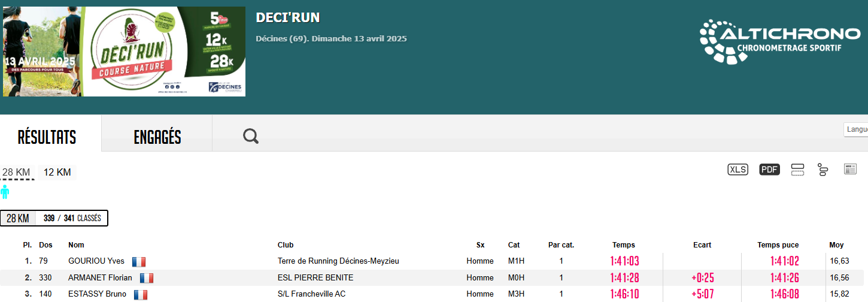Click the stacked solid and dashed rows icon
Image resolution: width=868 pixels, height=302 pixels.
797,170
